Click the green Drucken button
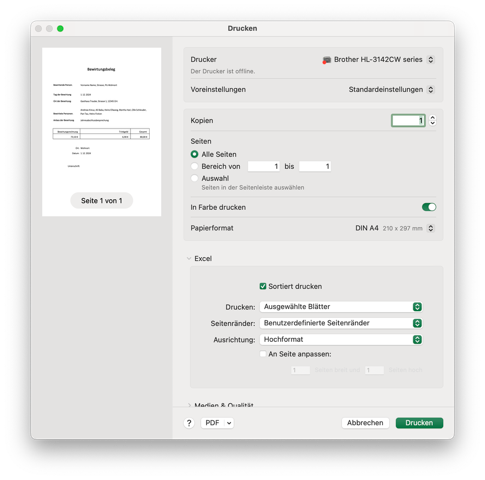Viewport: 485px width, 480px height. click(419, 423)
